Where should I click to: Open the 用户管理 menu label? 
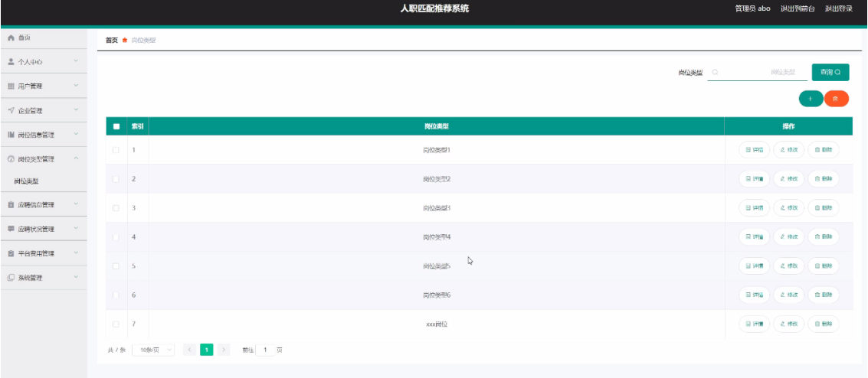click(31, 86)
